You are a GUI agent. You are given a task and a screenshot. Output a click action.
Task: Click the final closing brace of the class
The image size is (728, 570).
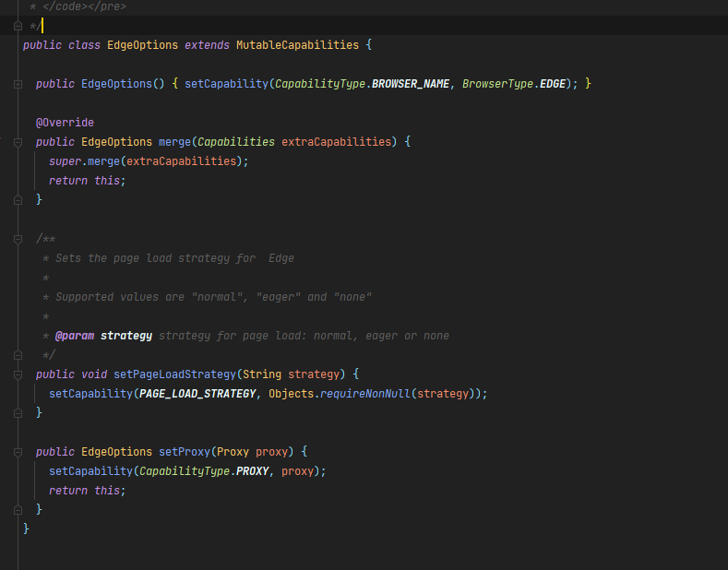(x=26, y=529)
